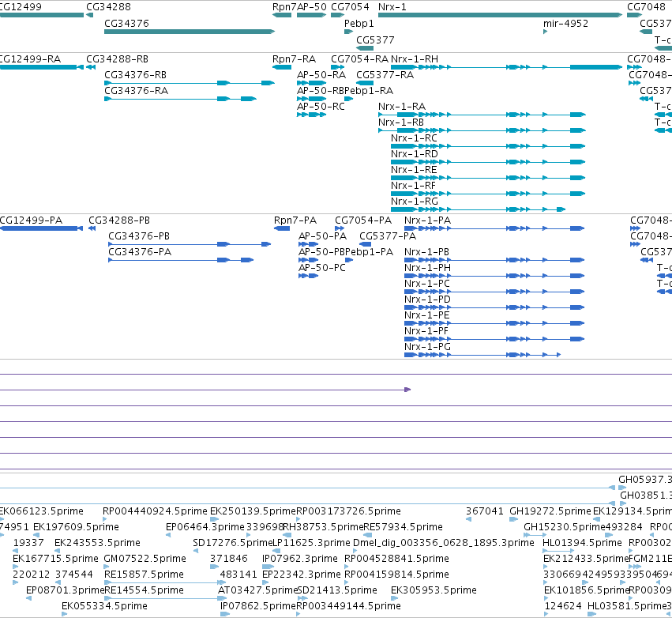Click the CG7054-PA protein label
This screenshot has width=672, height=618.
[363, 220]
